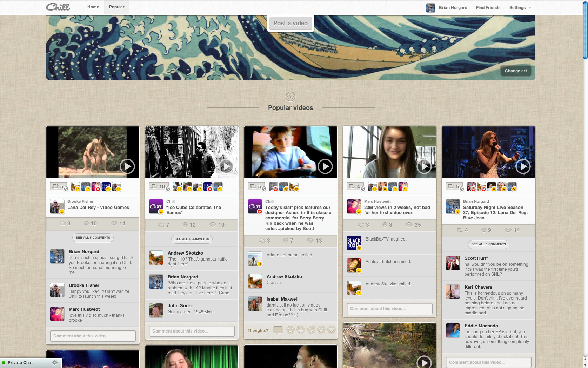Open commenter name Eddie Machado
This screenshot has width=588, height=368.
481,326
